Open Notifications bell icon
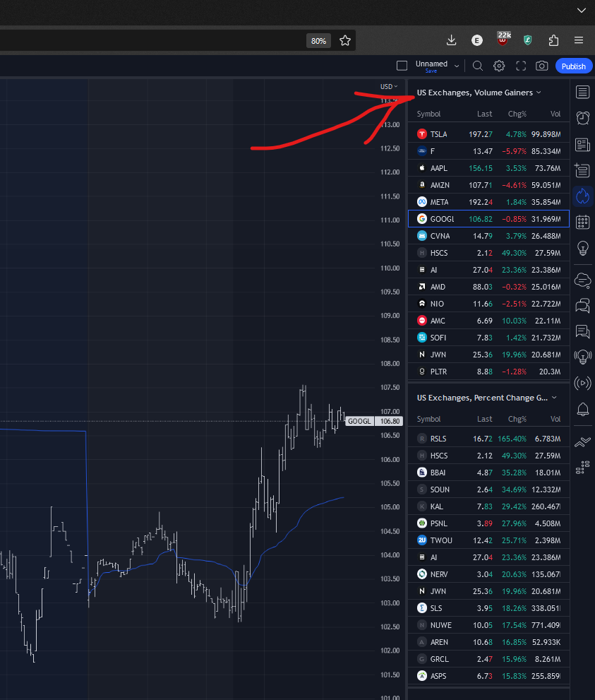 point(582,409)
